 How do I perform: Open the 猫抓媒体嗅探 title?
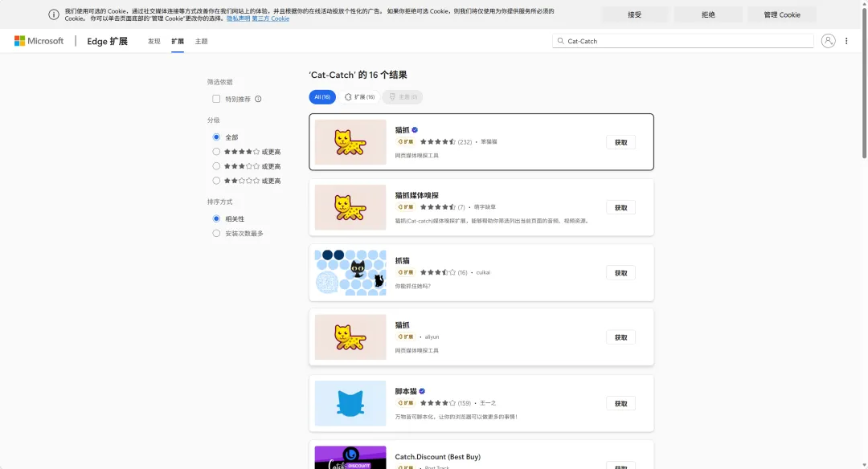(417, 195)
